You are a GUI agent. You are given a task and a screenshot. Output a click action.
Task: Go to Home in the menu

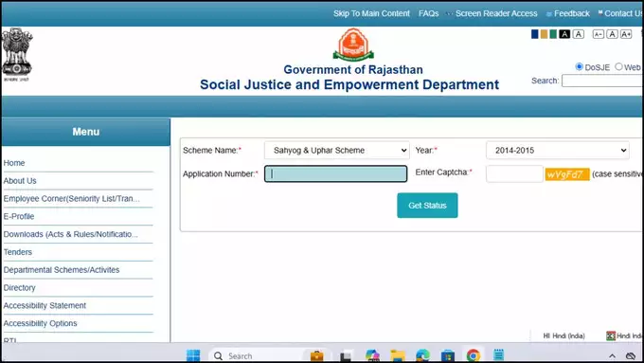point(14,163)
